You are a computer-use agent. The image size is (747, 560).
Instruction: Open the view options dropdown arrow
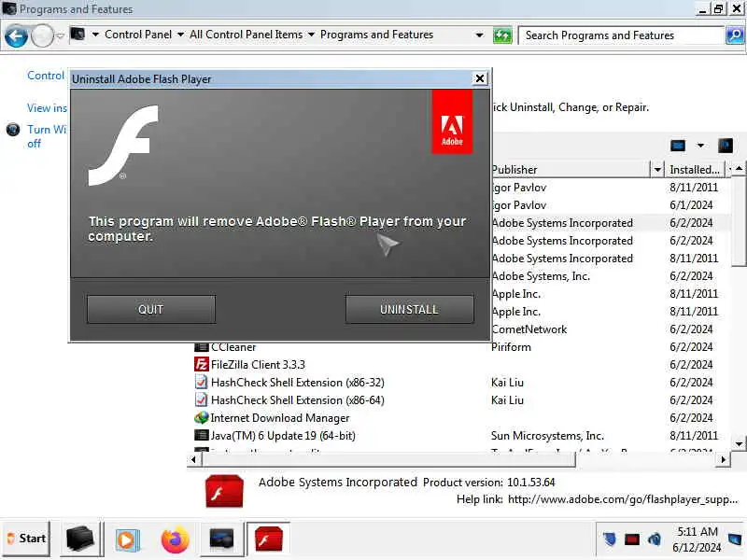click(x=700, y=146)
